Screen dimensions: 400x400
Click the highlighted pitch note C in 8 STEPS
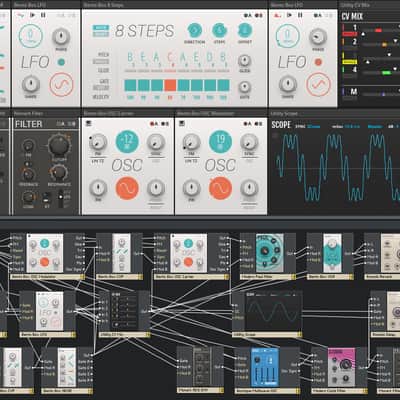pos(170,57)
